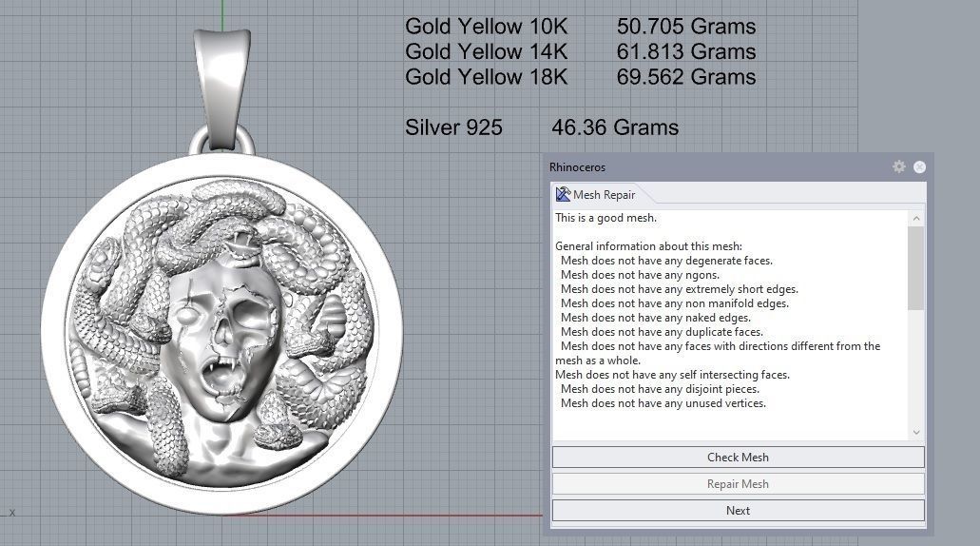Image resolution: width=980 pixels, height=546 pixels.
Task: Open the Rhinoceros panel gear settings
Action: click(x=899, y=166)
